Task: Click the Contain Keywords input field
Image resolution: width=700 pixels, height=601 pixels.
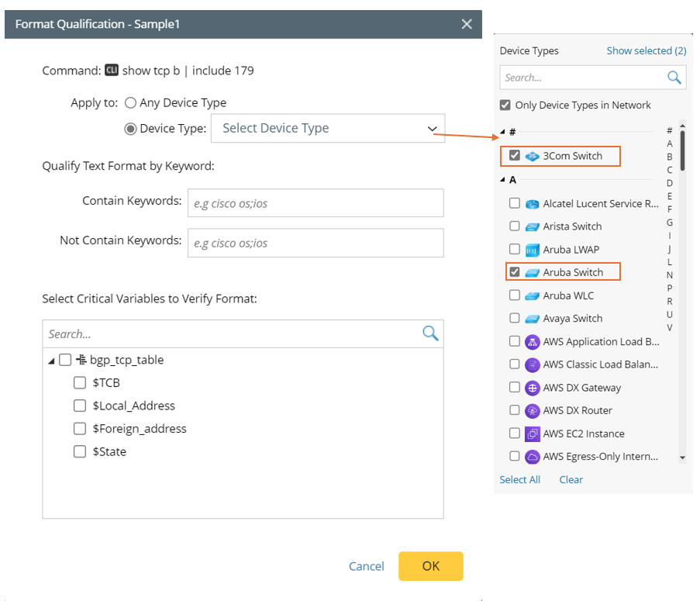Action: [x=316, y=203]
